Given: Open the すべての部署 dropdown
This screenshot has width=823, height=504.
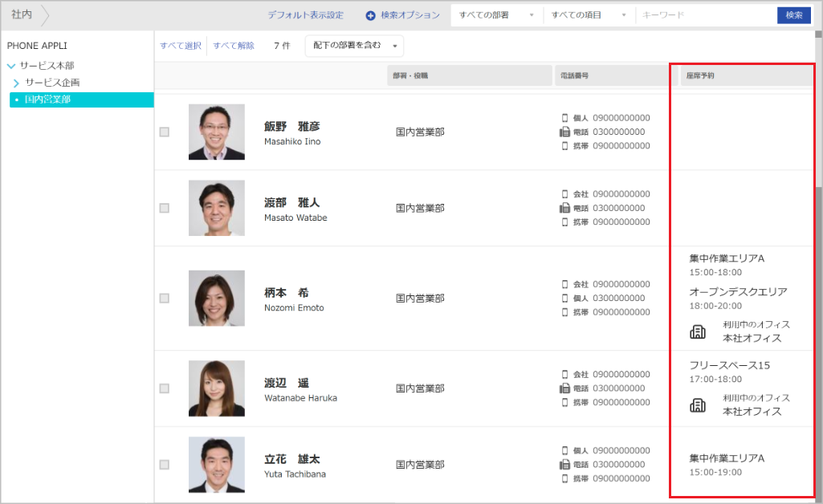Looking at the screenshot, I should [495, 14].
